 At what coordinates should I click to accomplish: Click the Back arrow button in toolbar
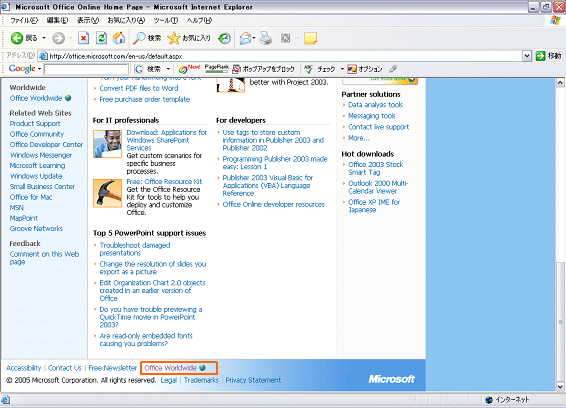17,38
